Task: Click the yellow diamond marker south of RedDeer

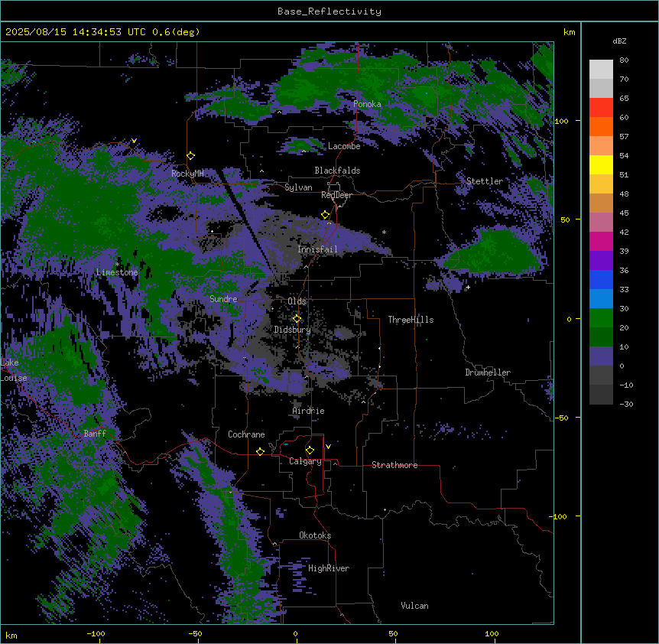Action: (326, 215)
